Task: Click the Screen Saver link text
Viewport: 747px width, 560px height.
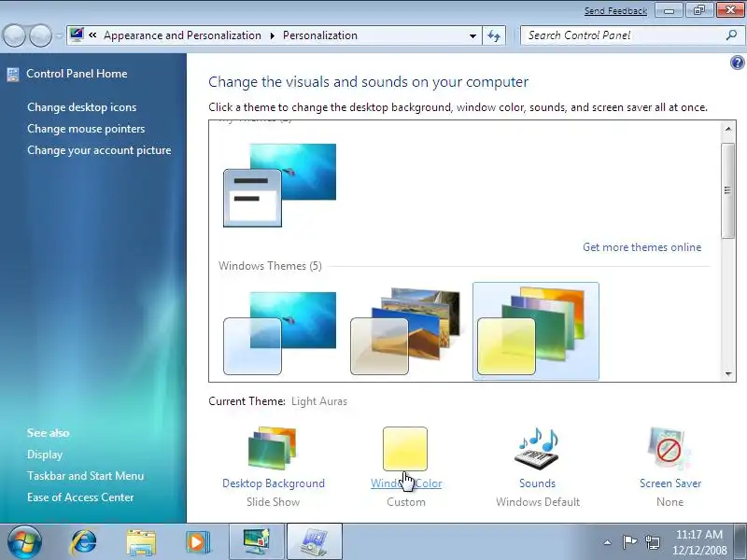Action: [670, 483]
